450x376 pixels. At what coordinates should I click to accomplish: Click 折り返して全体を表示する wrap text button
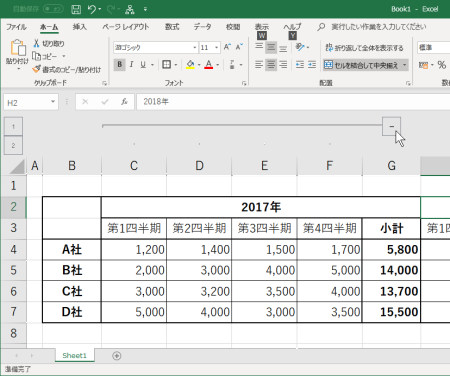coord(364,48)
